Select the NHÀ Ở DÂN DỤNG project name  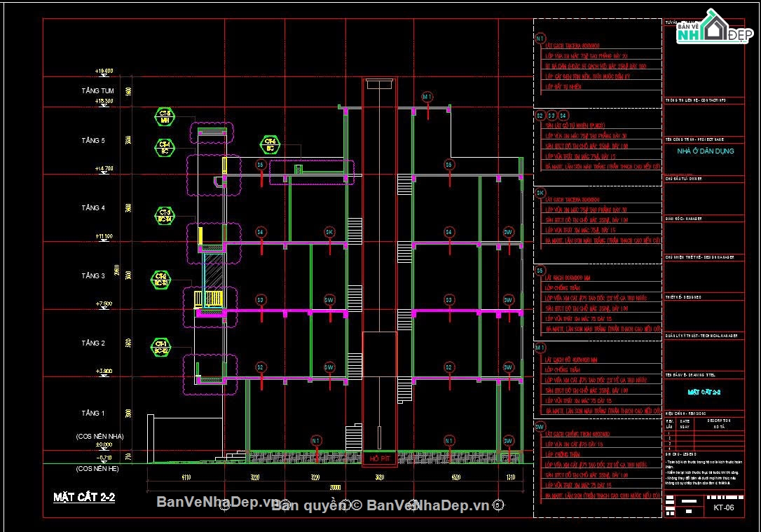click(x=705, y=151)
